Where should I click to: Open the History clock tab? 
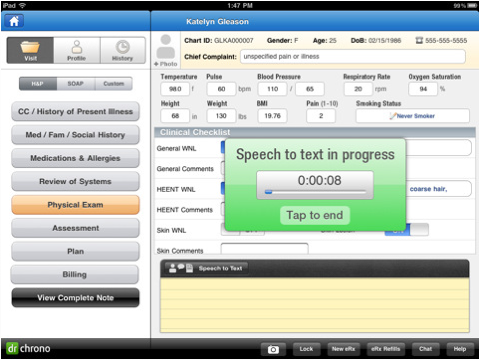click(122, 50)
